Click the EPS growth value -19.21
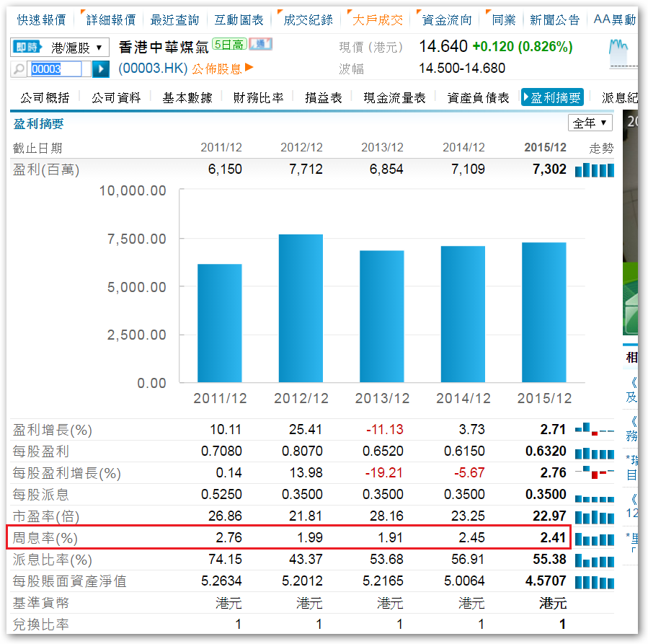The height and width of the screenshot is (644, 648). [x=384, y=472]
